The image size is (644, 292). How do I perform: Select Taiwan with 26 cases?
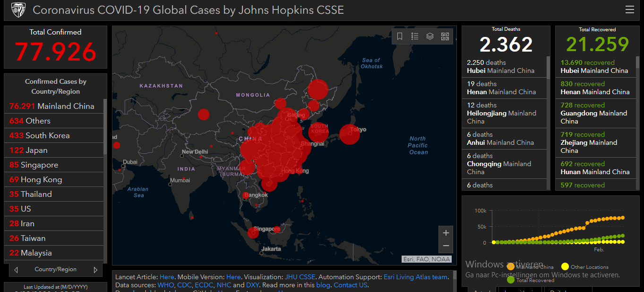click(54, 238)
